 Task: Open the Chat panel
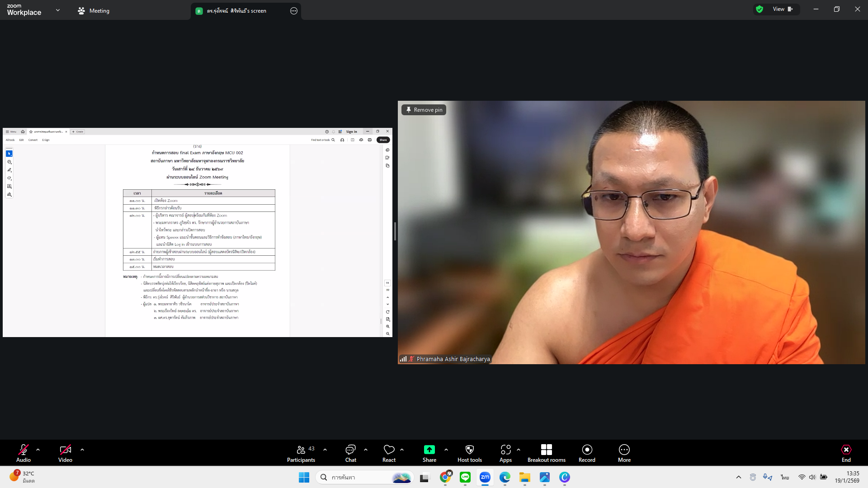click(350, 453)
